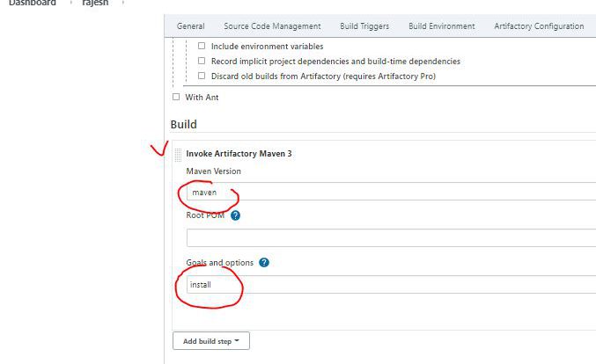Expand the Add build step menu
The width and height of the screenshot is (596, 364).
(x=211, y=341)
